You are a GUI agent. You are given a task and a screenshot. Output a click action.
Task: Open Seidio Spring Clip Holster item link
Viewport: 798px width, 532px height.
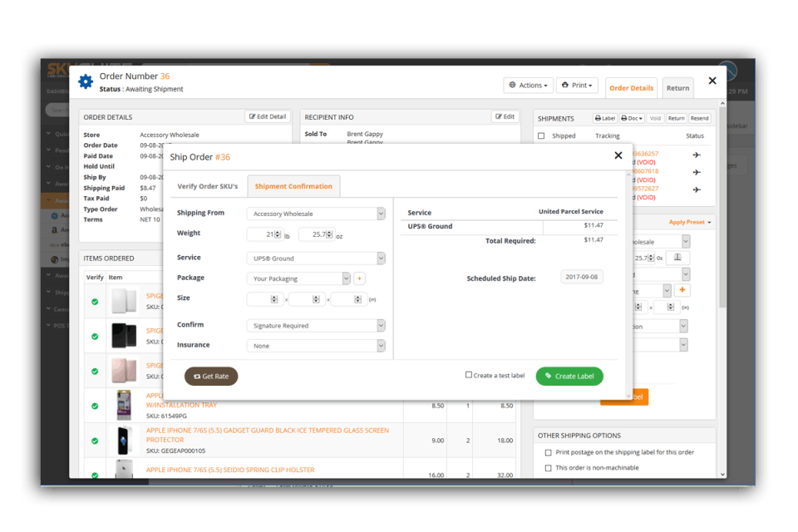click(230, 470)
